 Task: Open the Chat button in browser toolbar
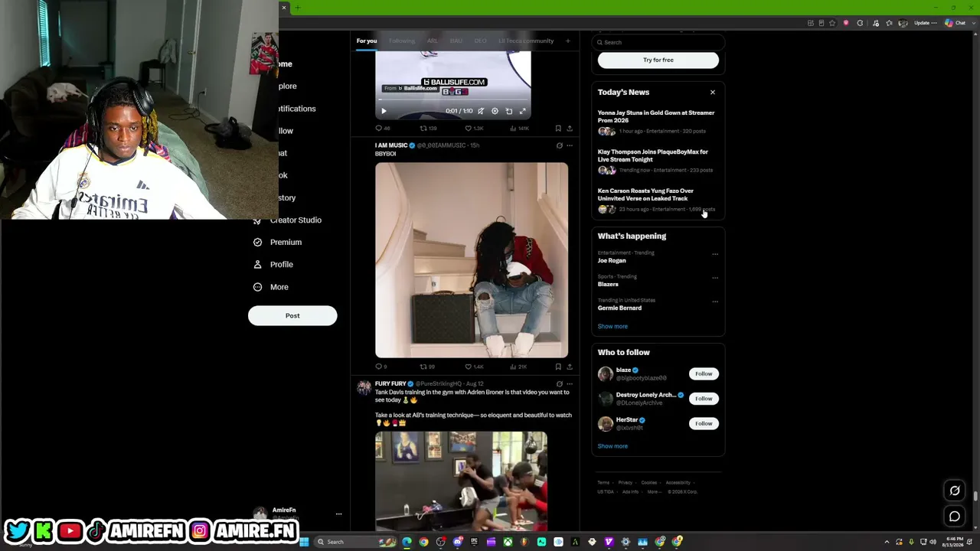click(955, 23)
